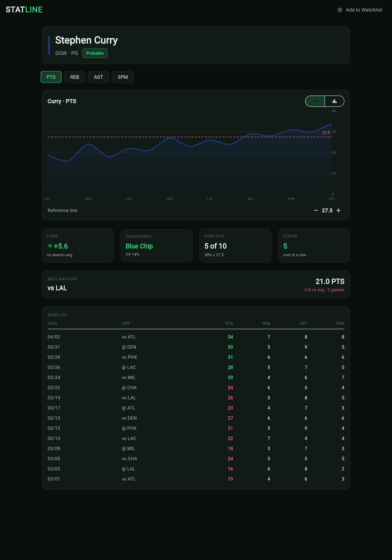This screenshot has height=560, width=392.
Task: Click the '@ PHX' opponent cell
Action: 129,428
